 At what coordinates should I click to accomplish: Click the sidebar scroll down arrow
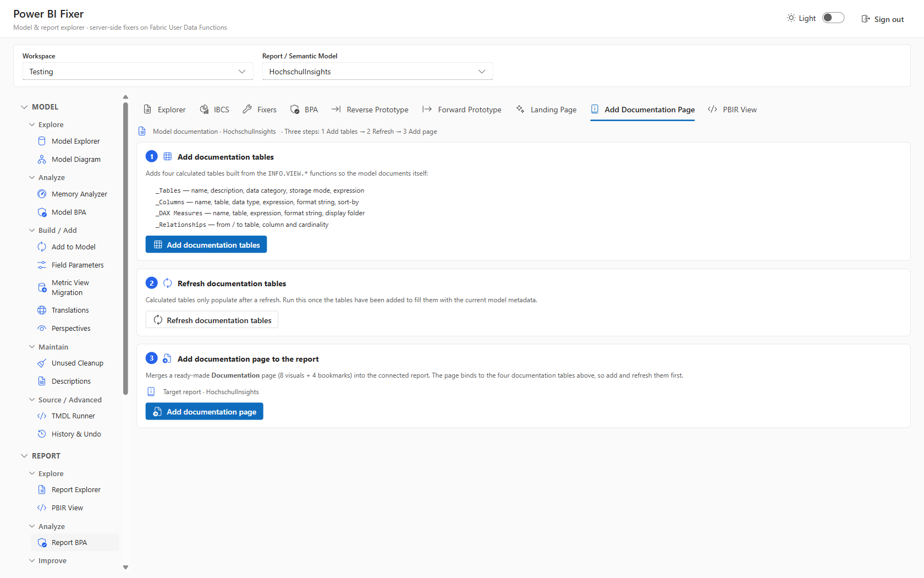click(x=125, y=567)
